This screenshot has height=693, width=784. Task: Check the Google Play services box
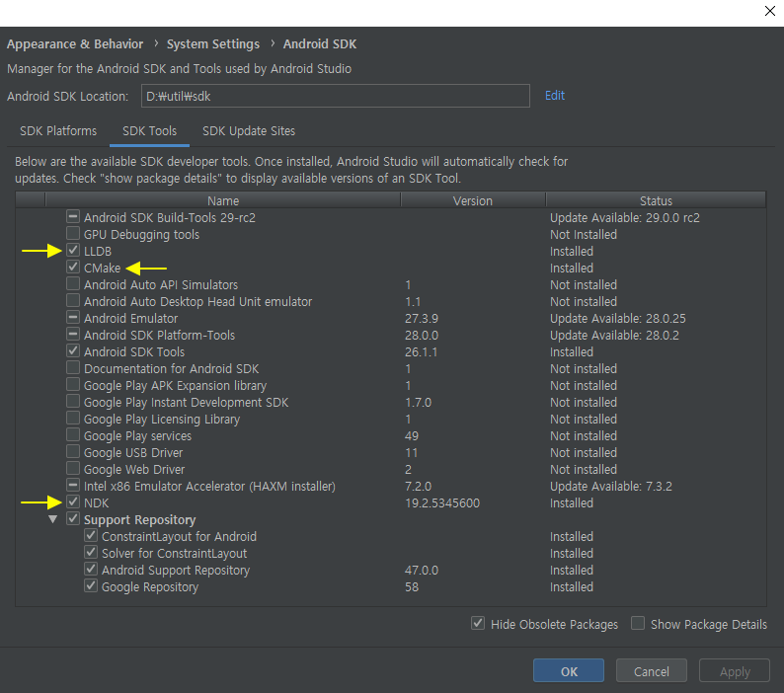pyautogui.click(x=73, y=435)
